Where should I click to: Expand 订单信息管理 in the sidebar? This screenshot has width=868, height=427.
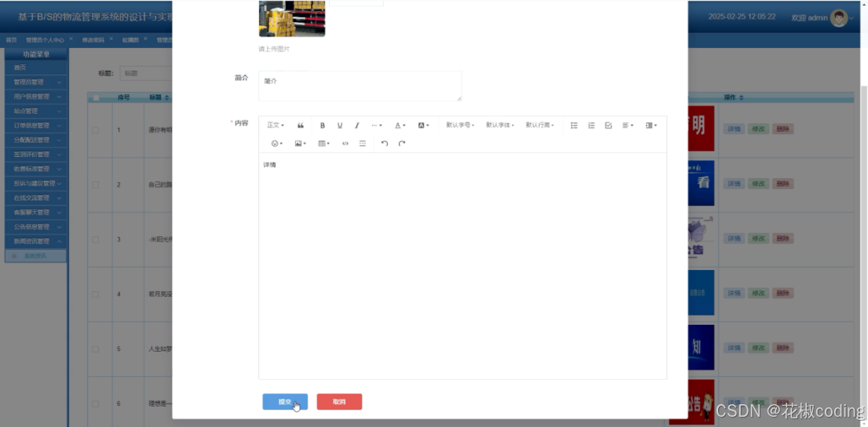[36, 125]
